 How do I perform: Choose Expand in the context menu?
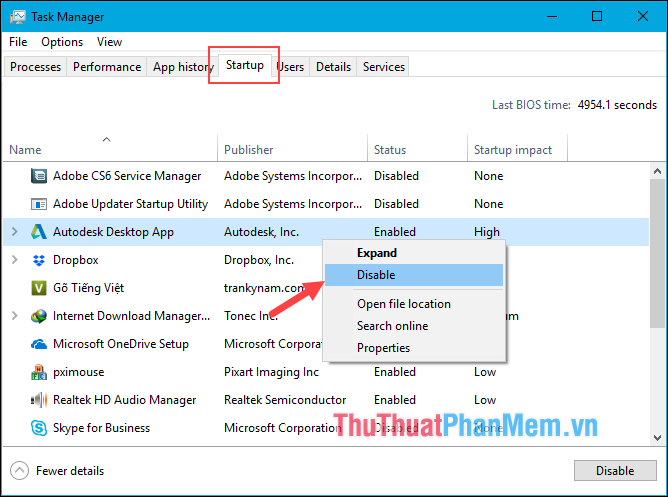414,253
